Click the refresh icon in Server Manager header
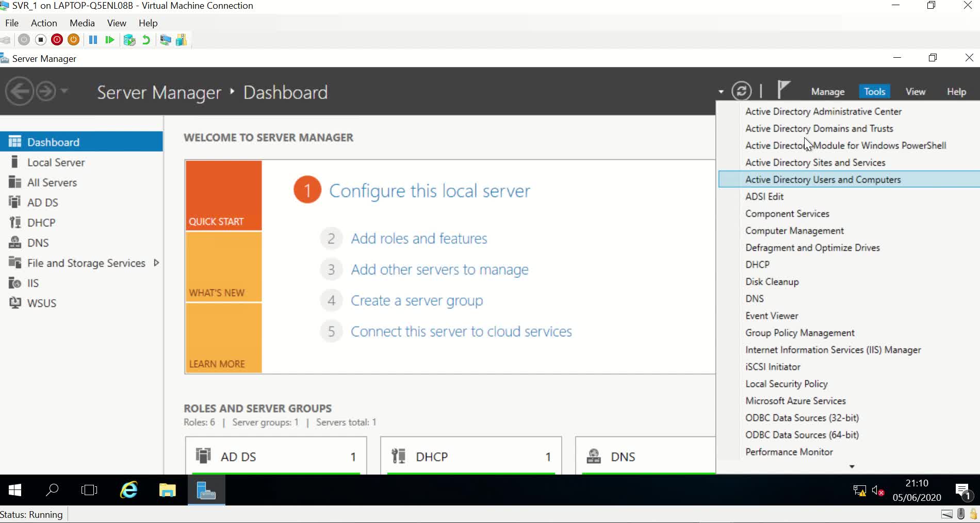 (741, 91)
